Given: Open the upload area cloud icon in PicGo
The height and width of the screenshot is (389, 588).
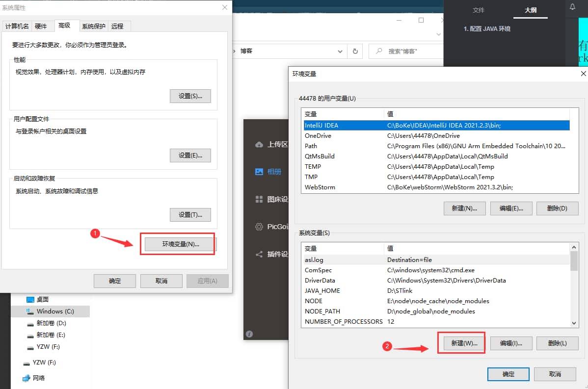Looking at the screenshot, I should pyautogui.click(x=259, y=144).
